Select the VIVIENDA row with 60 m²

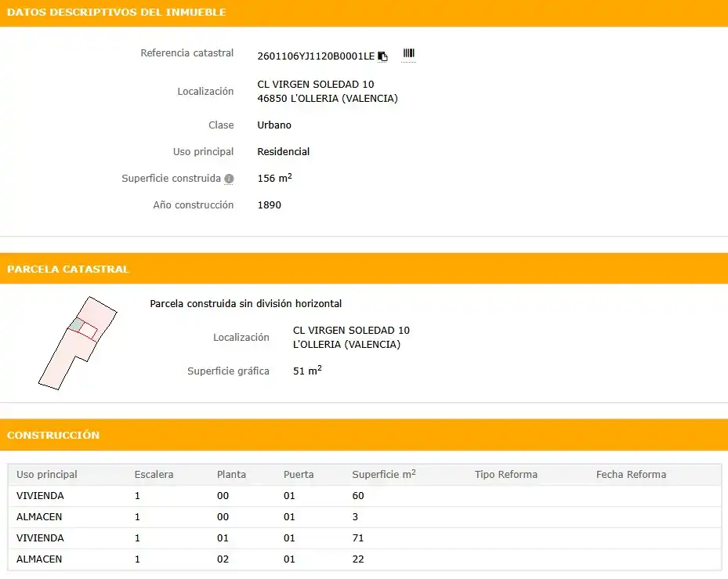pos(364,496)
